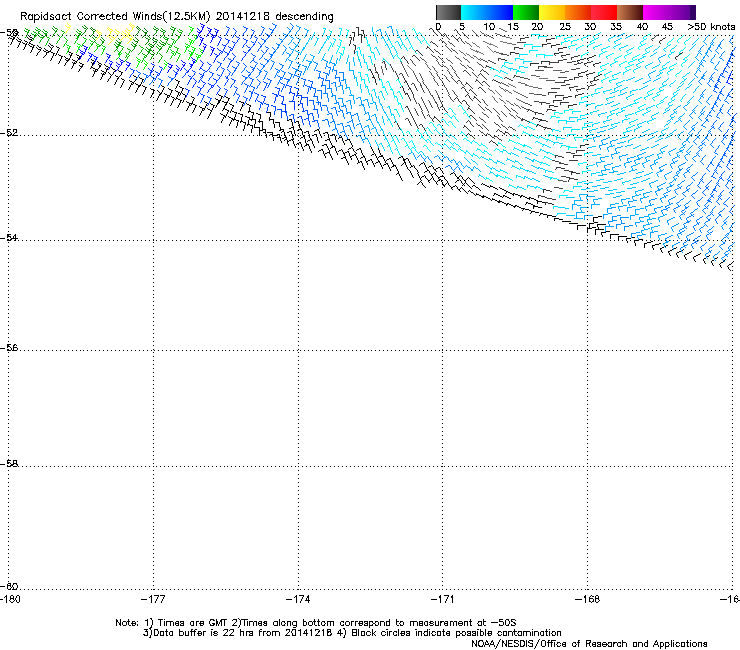Click the date '20141218' in the title
The width and height of the screenshot is (740, 650).
pos(243,17)
